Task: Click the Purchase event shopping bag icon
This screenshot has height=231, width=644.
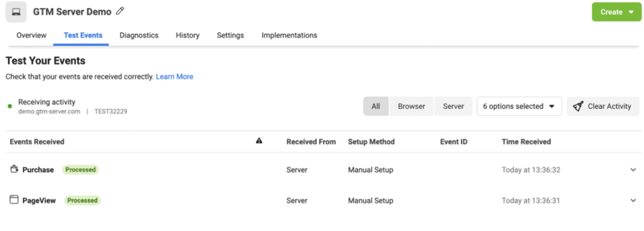Action: pyautogui.click(x=14, y=169)
